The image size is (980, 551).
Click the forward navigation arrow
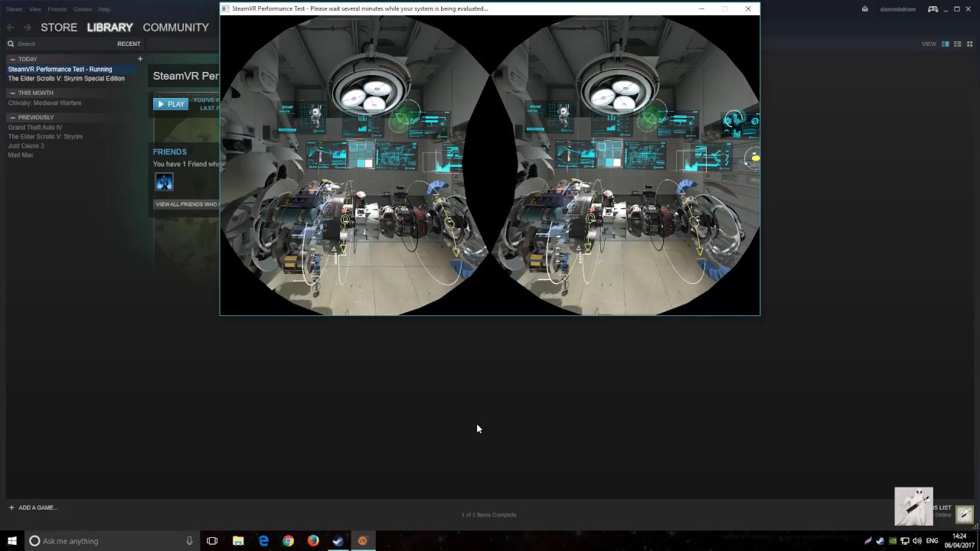(27, 27)
